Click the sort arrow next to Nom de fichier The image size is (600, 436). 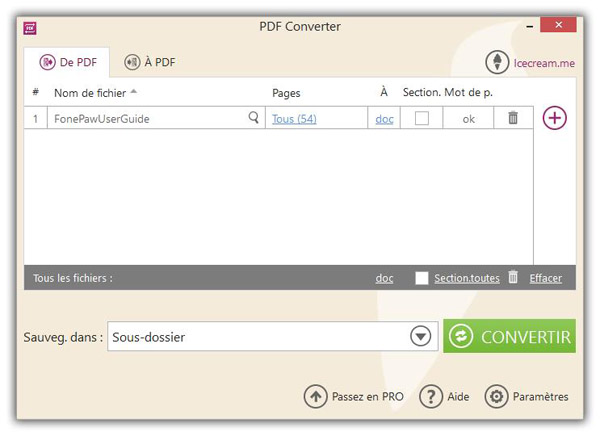(134, 91)
